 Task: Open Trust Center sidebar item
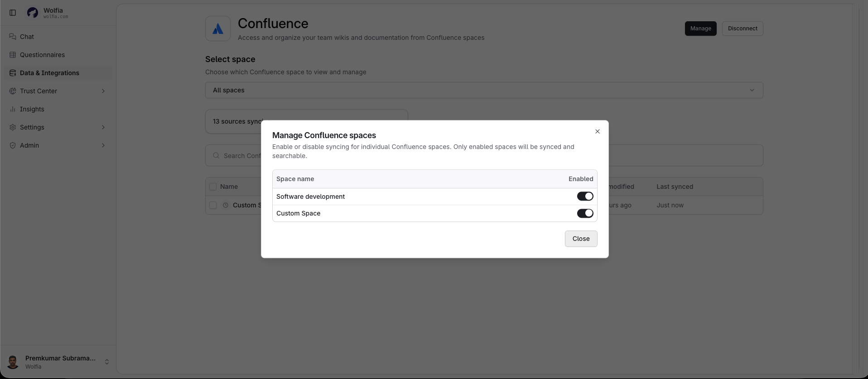click(58, 91)
